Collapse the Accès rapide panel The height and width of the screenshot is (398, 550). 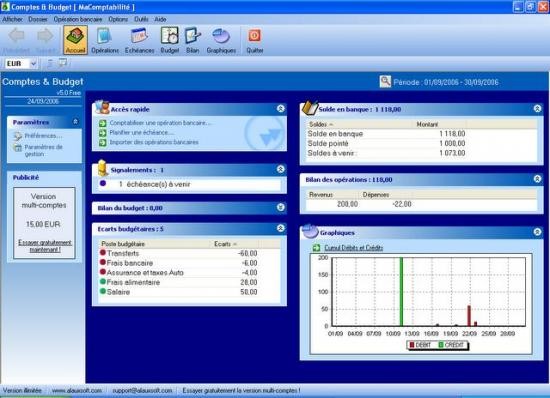(281, 109)
